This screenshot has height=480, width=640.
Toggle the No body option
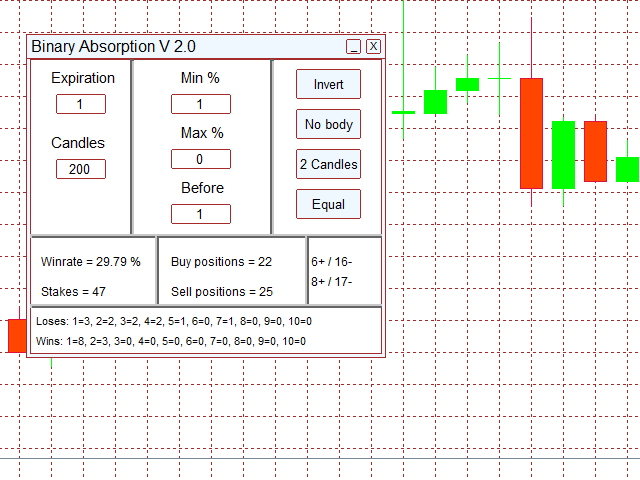pyautogui.click(x=328, y=125)
